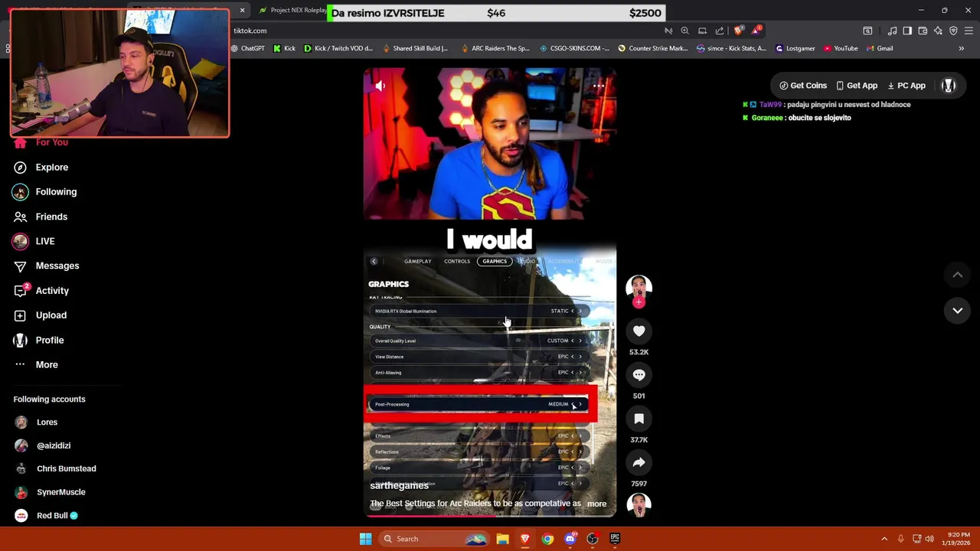Open the Brave Leo AI sparkle icon

[x=938, y=31]
